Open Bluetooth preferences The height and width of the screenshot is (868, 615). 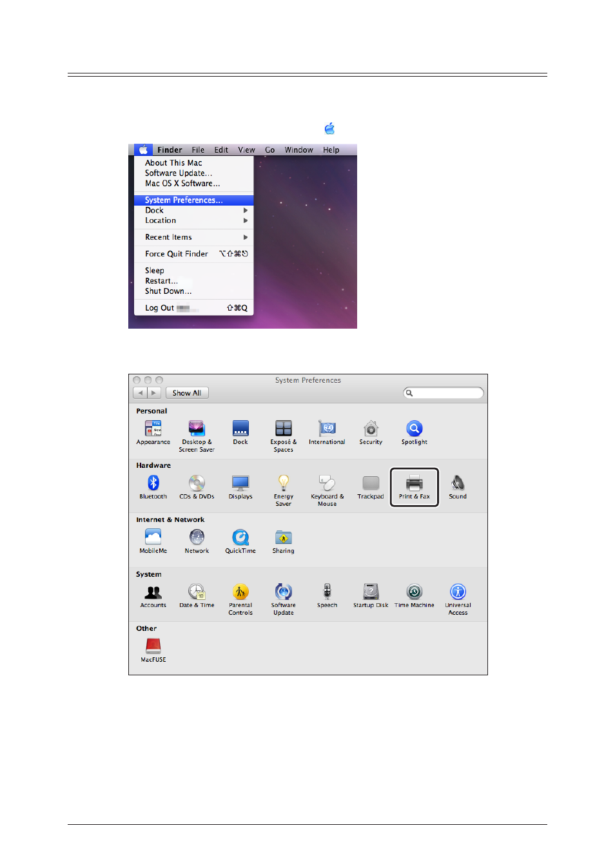point(153,487)
